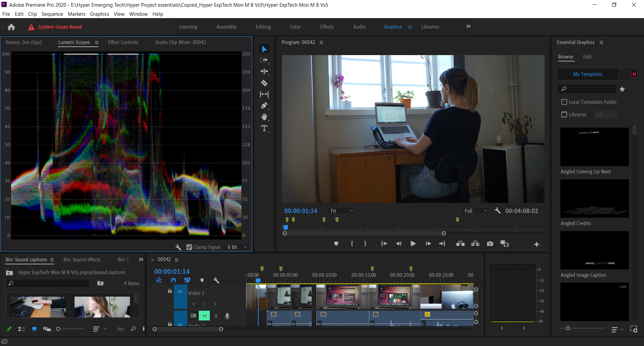644x346 pixels.
Task: Open Comparison View in Program monitor
Action: pos(504,244)
